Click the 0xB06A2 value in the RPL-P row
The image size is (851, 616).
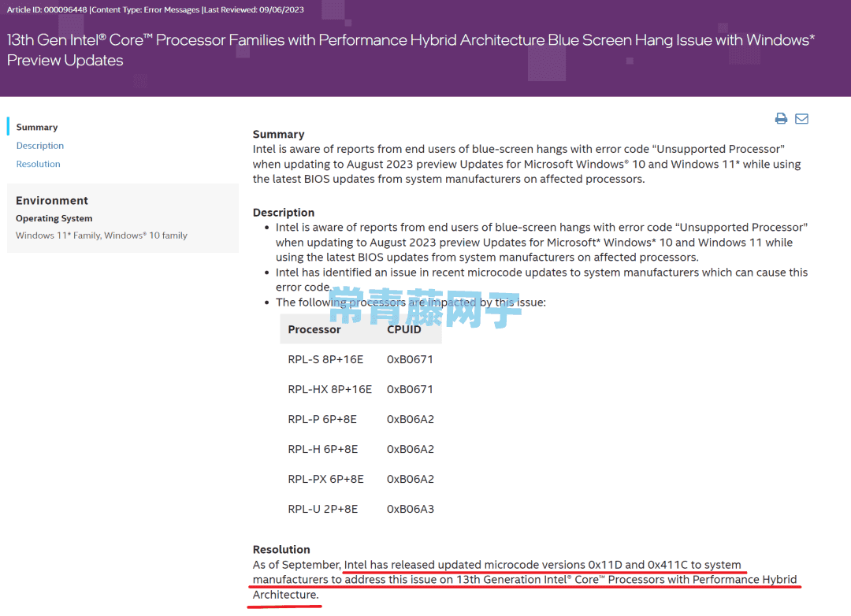point(411,419)
